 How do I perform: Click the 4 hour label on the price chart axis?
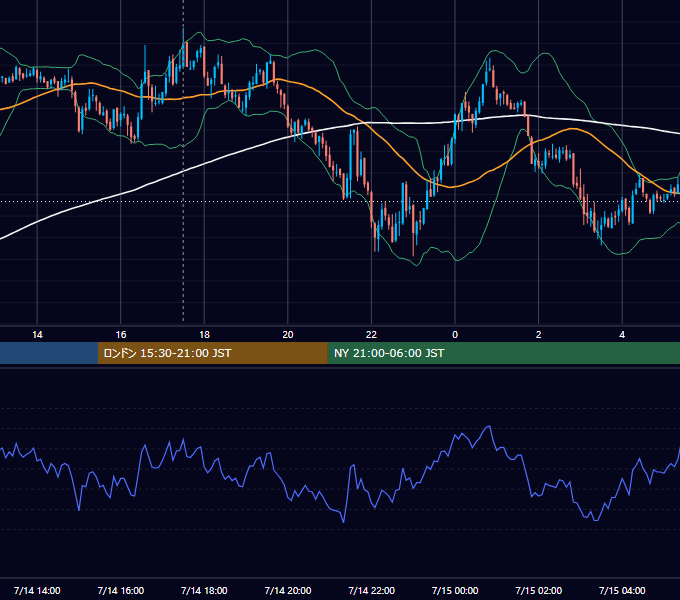[x=622, y=335]
